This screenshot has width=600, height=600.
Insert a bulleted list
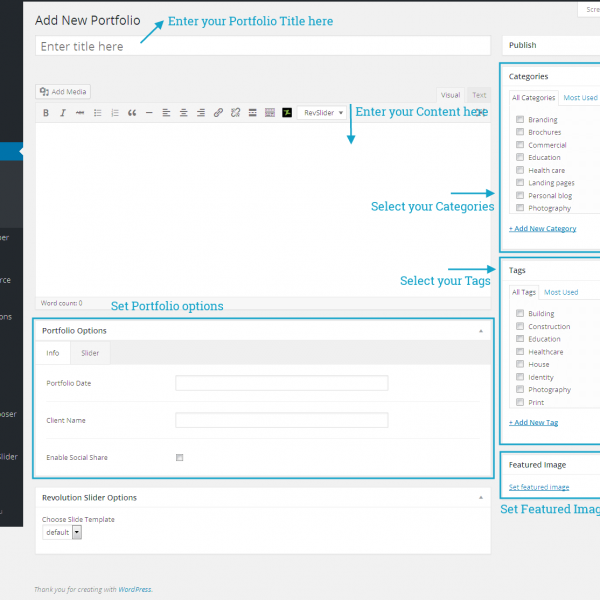click(x=97, y=113)
